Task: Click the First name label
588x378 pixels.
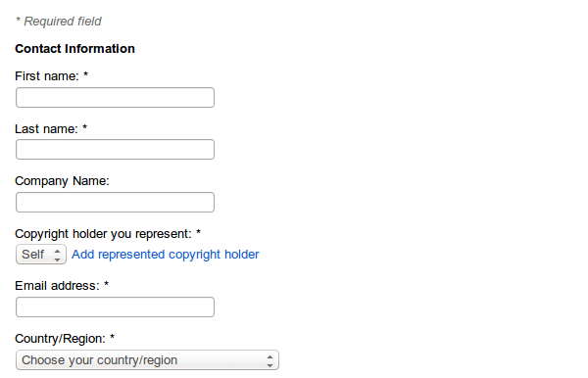Action: [x=47, y=76]
